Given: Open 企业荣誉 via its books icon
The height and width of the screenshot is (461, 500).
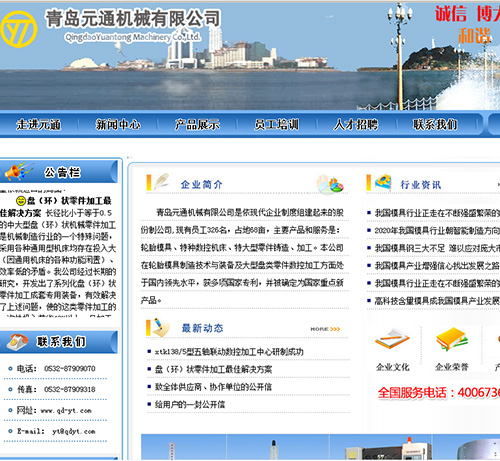Looking at the screenshot, I should tap(452, 339).
